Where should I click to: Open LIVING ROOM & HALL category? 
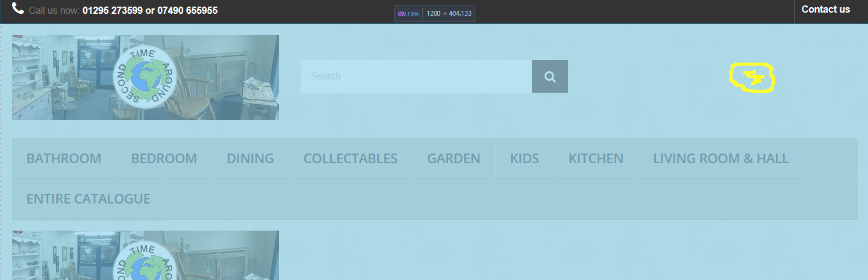721,158
